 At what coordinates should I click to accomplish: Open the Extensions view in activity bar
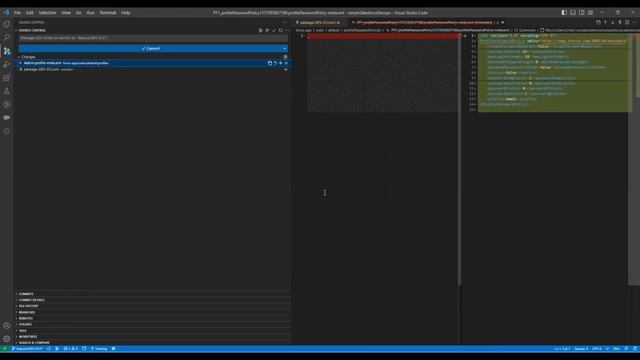[x=7, y=78]
